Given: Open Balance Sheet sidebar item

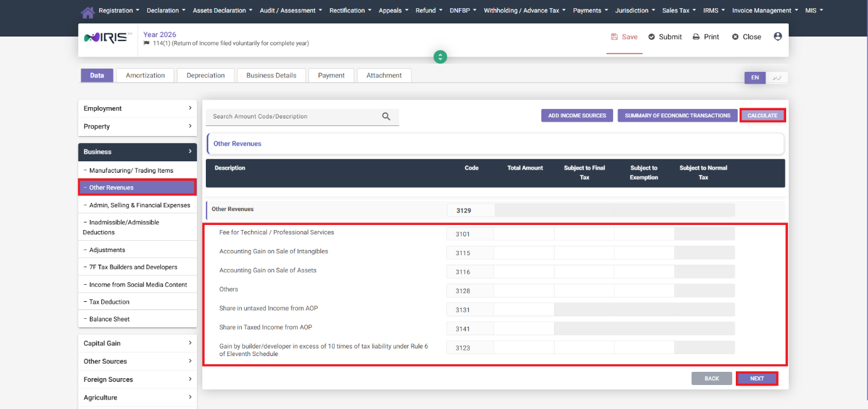Looking at the screenshot, I should (137, 320).
